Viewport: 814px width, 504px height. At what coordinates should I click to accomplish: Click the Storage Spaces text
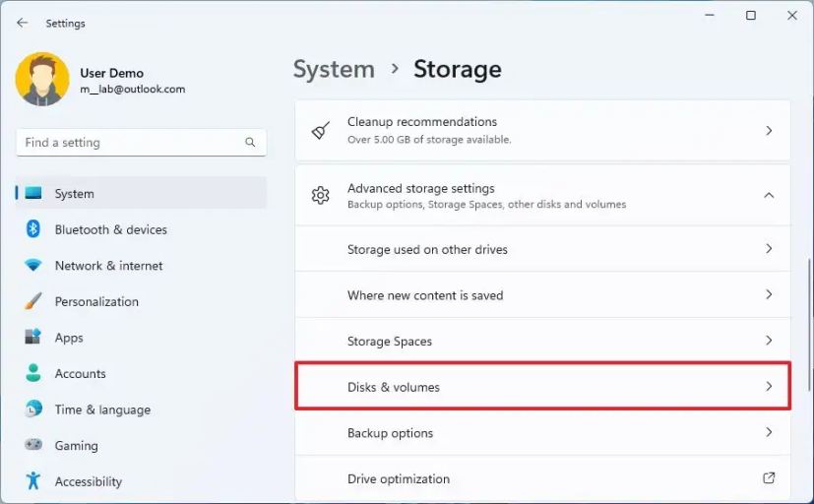pyautogui.click(x=390, y=342)
